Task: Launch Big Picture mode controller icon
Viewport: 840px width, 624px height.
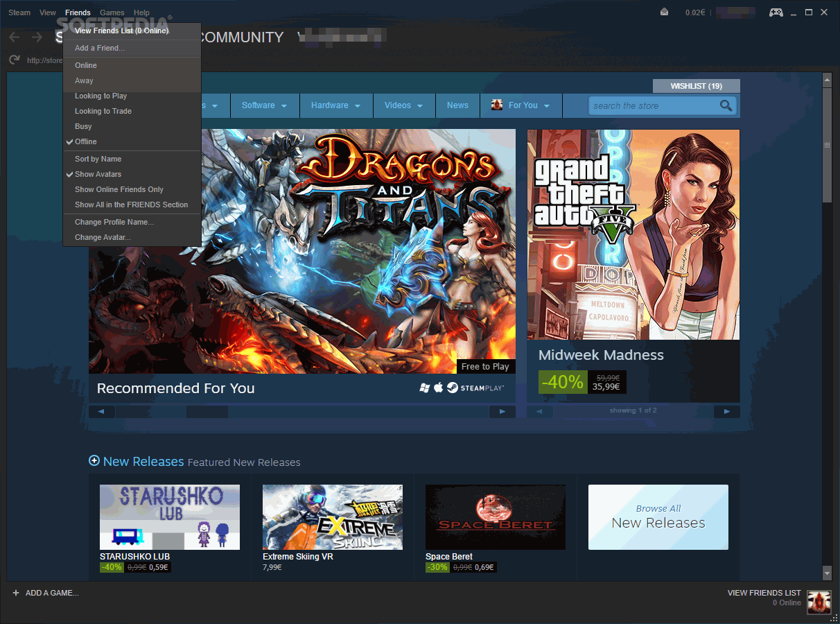Action: (x=776, y=12)
